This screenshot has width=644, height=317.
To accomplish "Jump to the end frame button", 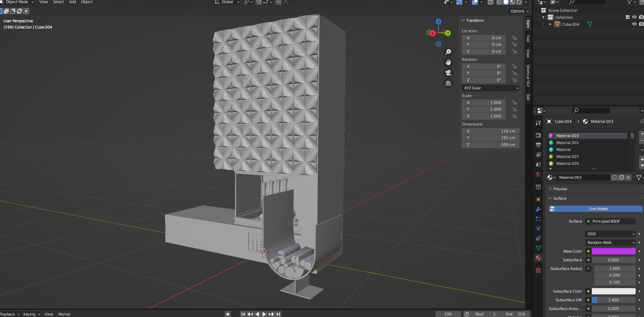I will click(278, 314).
